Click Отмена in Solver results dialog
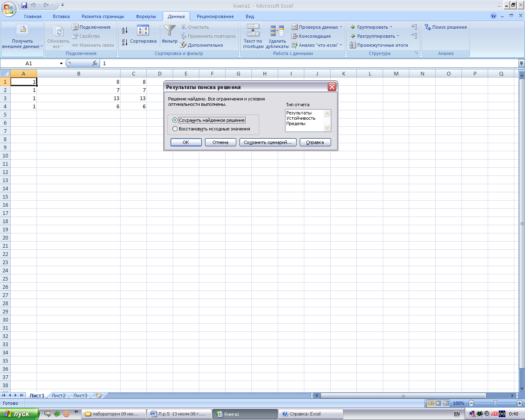The width and height of the screenshot is (525, 420). click(220, 142)
